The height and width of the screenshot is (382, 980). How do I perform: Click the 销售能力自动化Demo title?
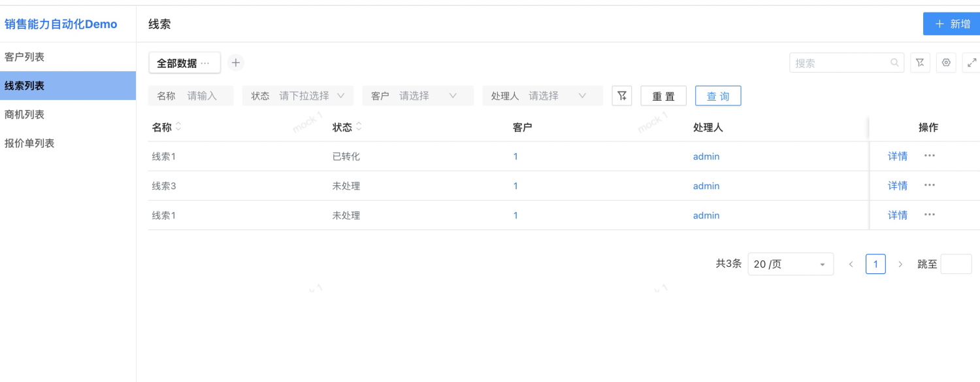click(61, 24)
